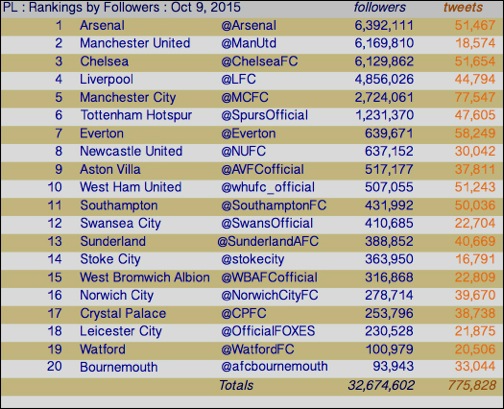The width and height of the screenshot is (504, 409).
Task: Click the Liverpool team name
Action: tap(107, 79)
